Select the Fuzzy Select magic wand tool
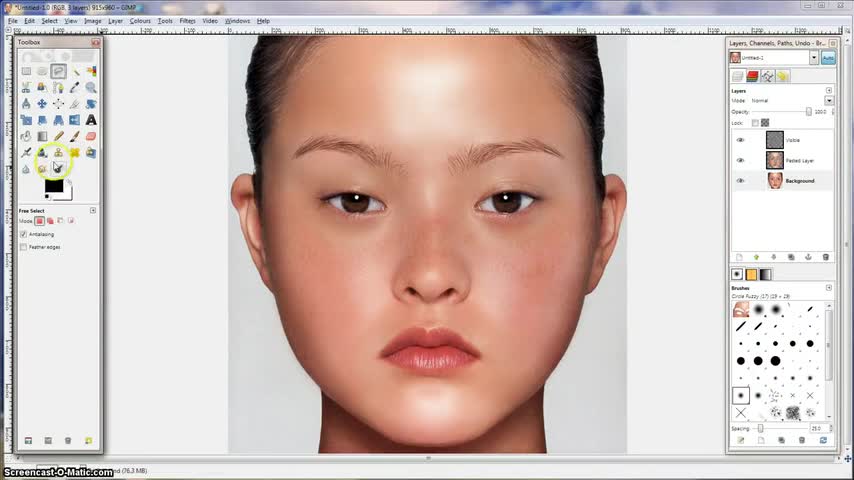854x480 pixels. (75, 71)
